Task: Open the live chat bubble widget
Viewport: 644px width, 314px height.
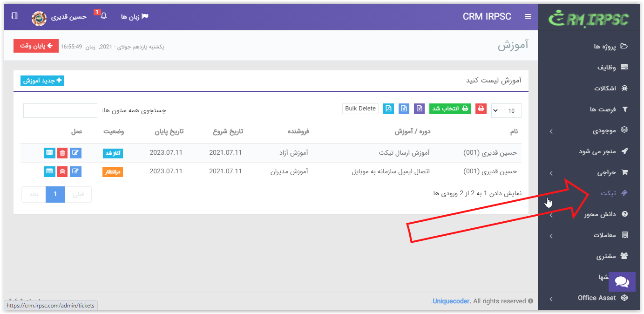Action: (622, 282)
